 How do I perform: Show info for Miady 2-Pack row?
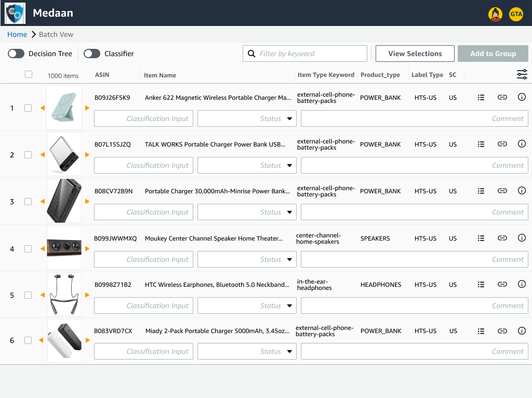coord(522,331)
